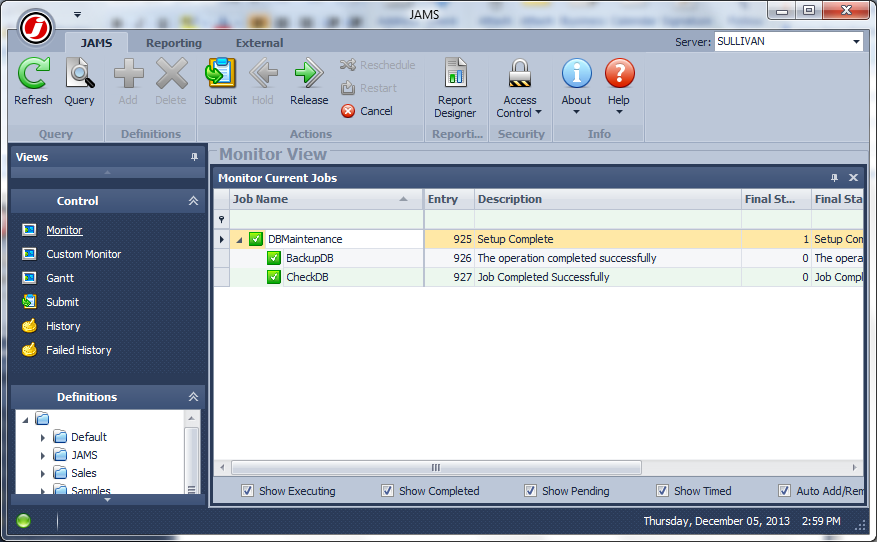Toggle Show Timed checkbox
Screen dimensions: 877x542
pos(662,491)
